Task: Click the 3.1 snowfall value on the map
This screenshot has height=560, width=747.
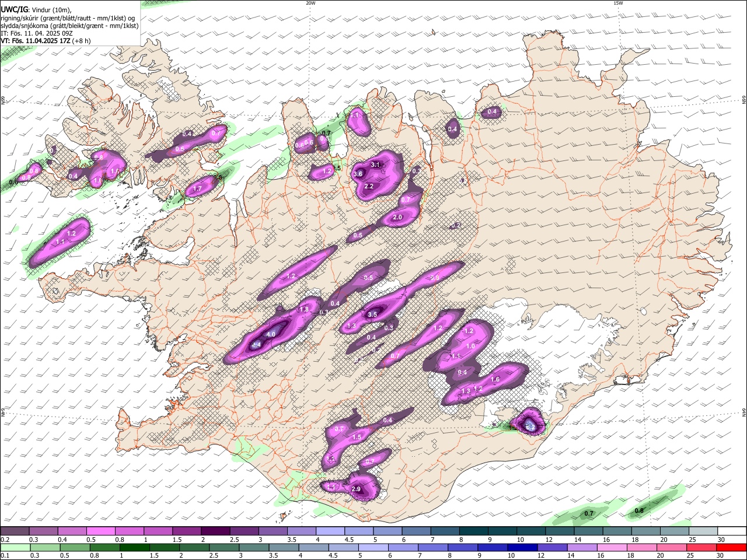Action: coord(376,165)
